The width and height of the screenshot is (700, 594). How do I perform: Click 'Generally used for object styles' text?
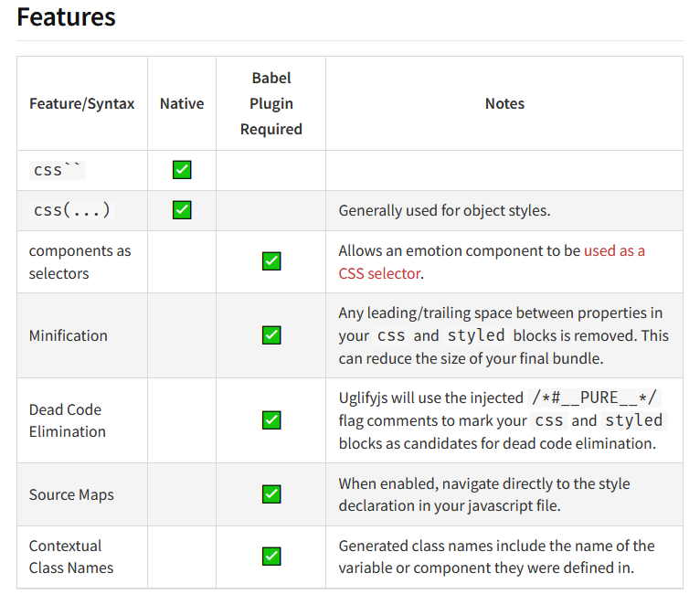tap(444, 210)
